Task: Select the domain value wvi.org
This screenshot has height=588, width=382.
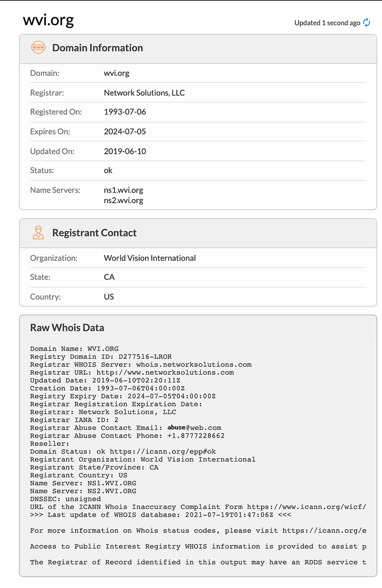Action: point(117,73)
